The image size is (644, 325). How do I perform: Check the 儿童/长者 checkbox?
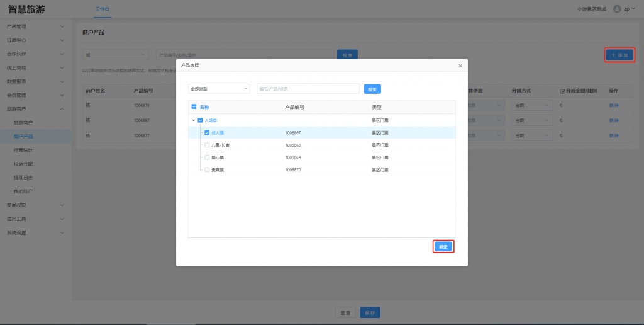point(207,145)
